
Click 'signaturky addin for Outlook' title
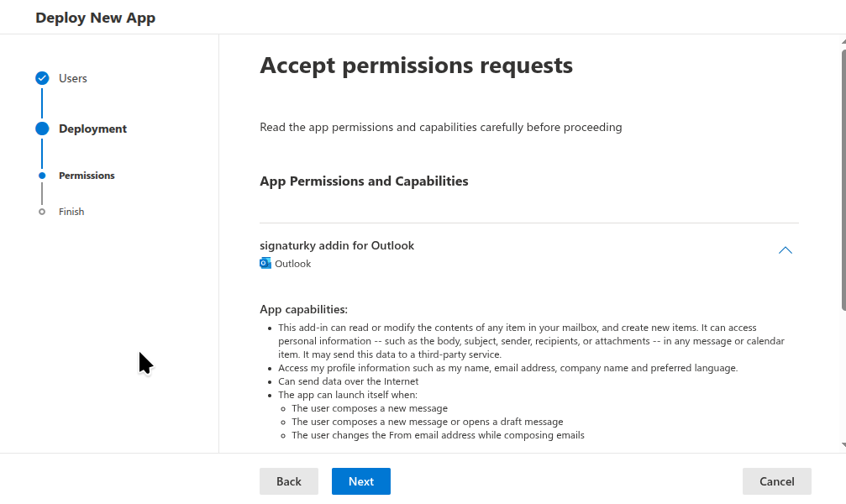point(337,245)
